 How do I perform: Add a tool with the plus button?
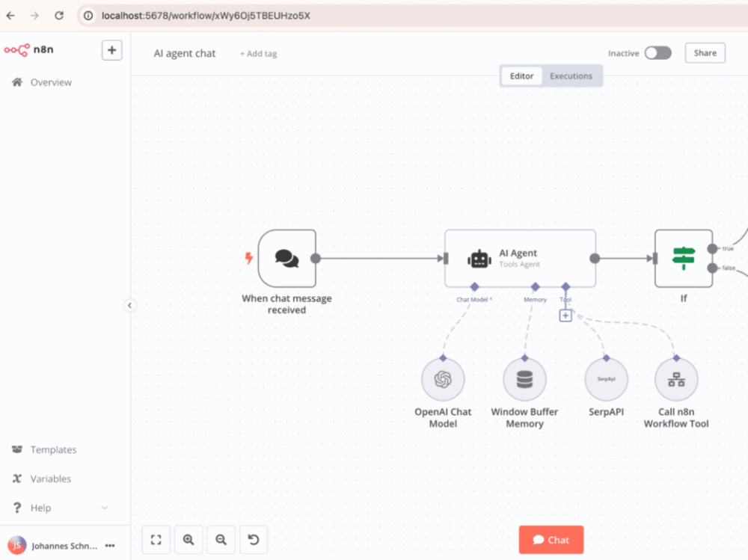tap(565, 316)
